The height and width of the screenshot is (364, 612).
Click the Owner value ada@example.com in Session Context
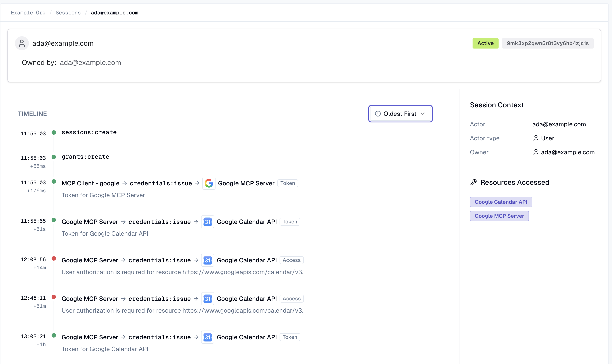point(568,152)
